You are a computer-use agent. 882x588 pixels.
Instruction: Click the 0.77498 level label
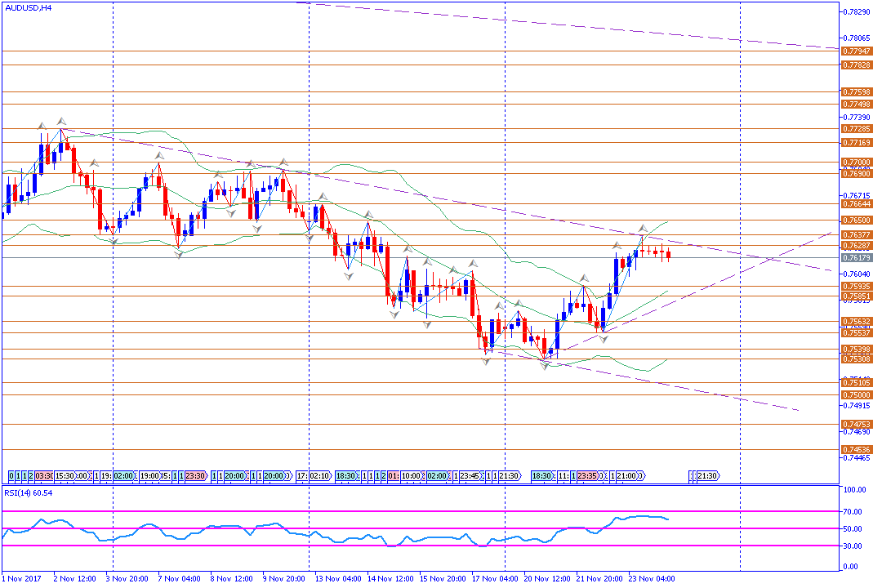tap(857, 104)
